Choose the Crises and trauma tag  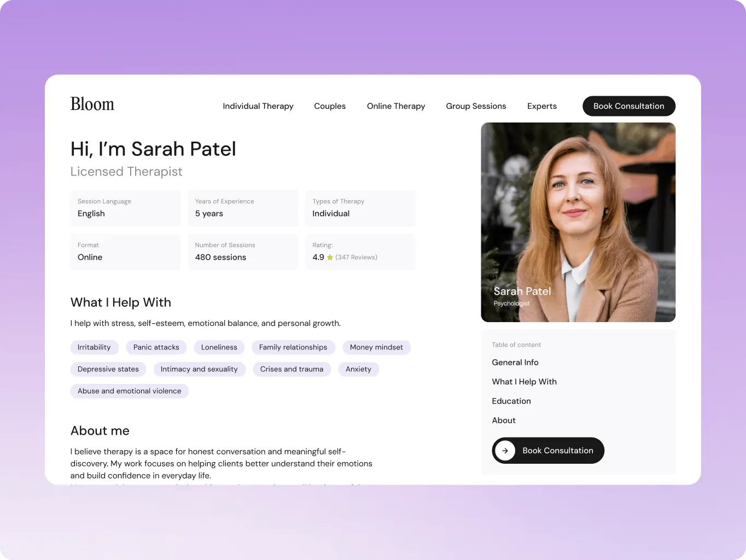tap(292, 369)
